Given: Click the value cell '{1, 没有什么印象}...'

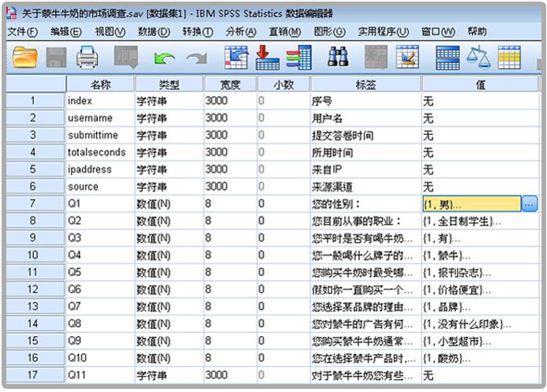Looking at the screenshot, I should coord(481,323).
